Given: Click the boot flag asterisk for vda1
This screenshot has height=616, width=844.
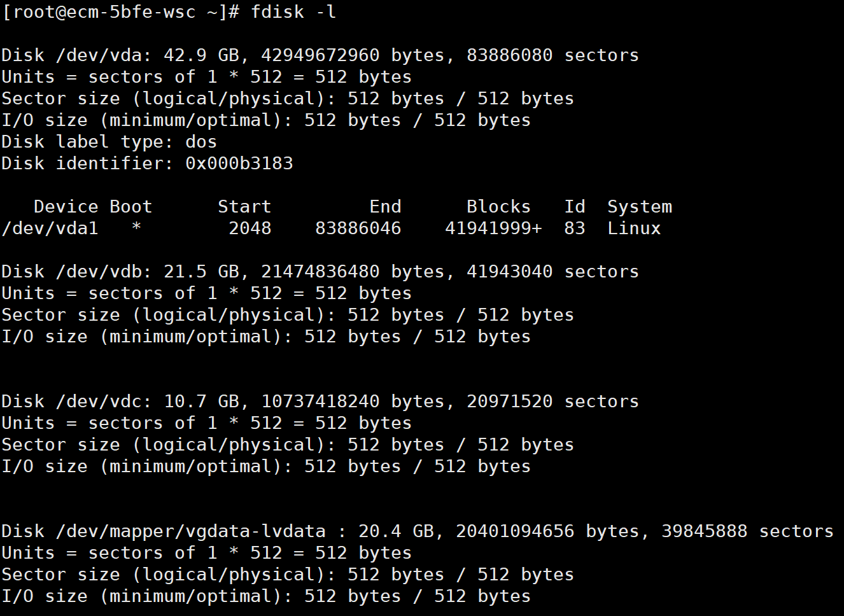Looking at the screenshot, I should pyautogui.click(x=136, y=228).
